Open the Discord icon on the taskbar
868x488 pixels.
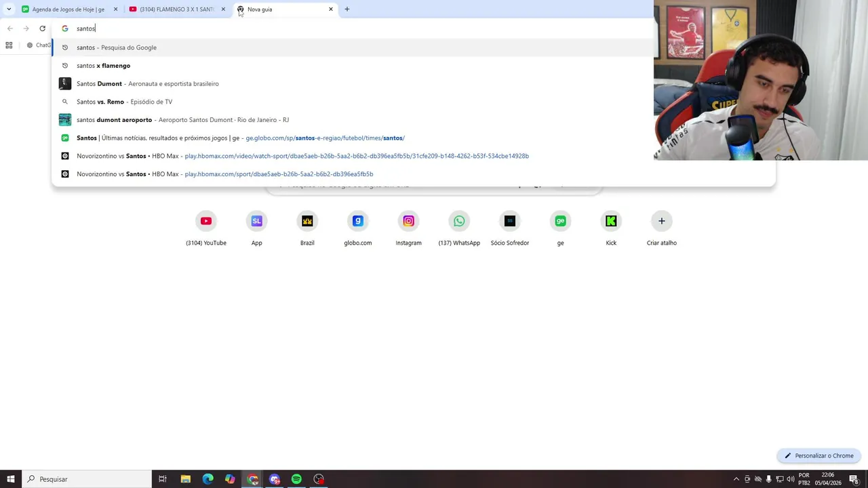point(275,479)
